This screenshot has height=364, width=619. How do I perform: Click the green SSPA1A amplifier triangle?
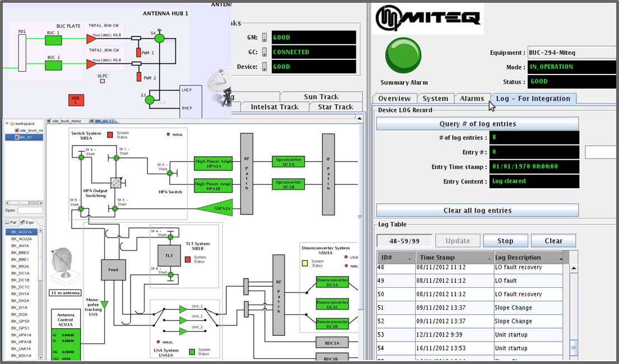[216, 208]
